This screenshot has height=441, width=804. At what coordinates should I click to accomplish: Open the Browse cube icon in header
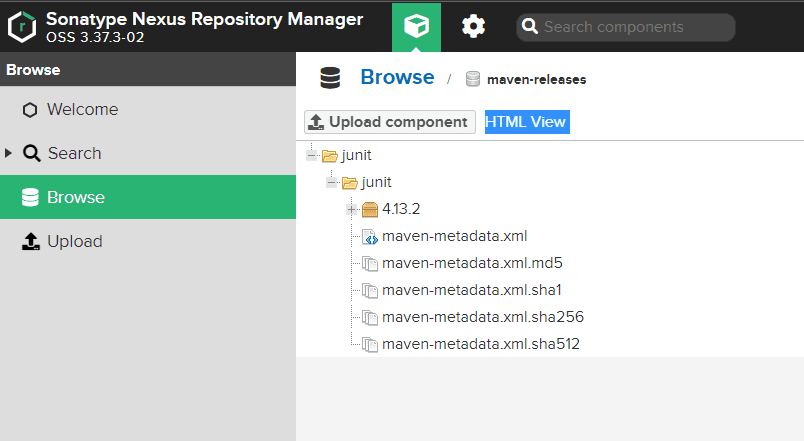point(416,27)
